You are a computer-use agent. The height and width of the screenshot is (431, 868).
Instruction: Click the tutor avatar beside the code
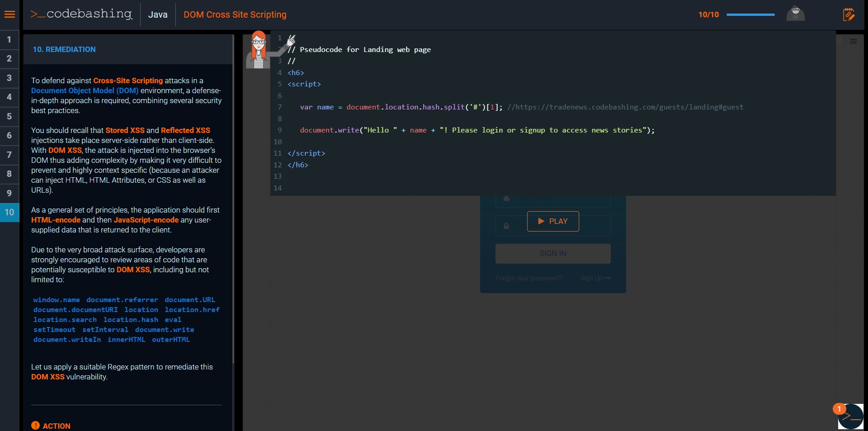(x=259, y=50)
